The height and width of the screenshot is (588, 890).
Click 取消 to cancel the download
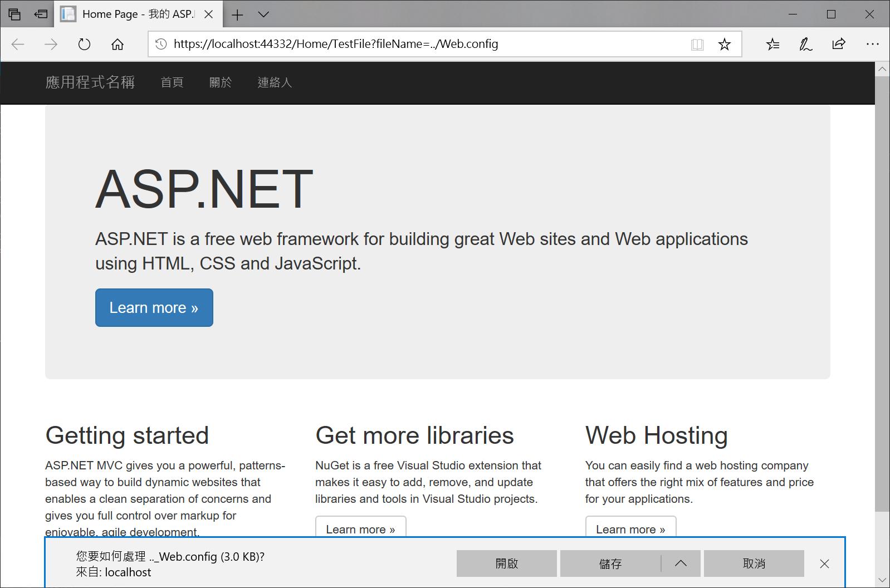pyautogui.click(x=754, y=563)
